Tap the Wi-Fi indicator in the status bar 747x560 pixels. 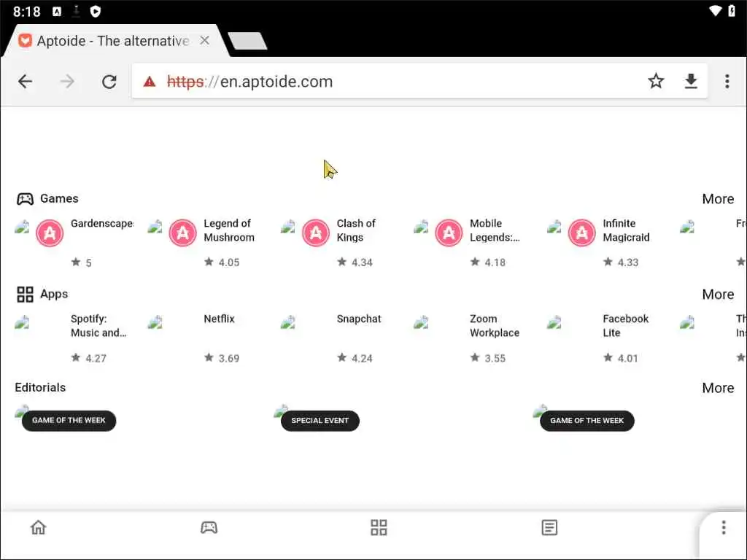pyautogui.click(x=715, y=10)
